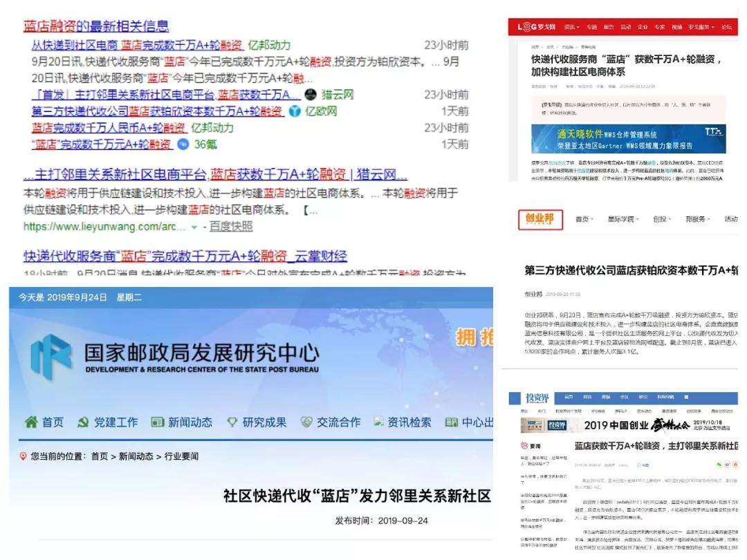Open the 云掌财经 search result title
The height and width of the screenshot is (560, 747).
click(x=185, y=256)
